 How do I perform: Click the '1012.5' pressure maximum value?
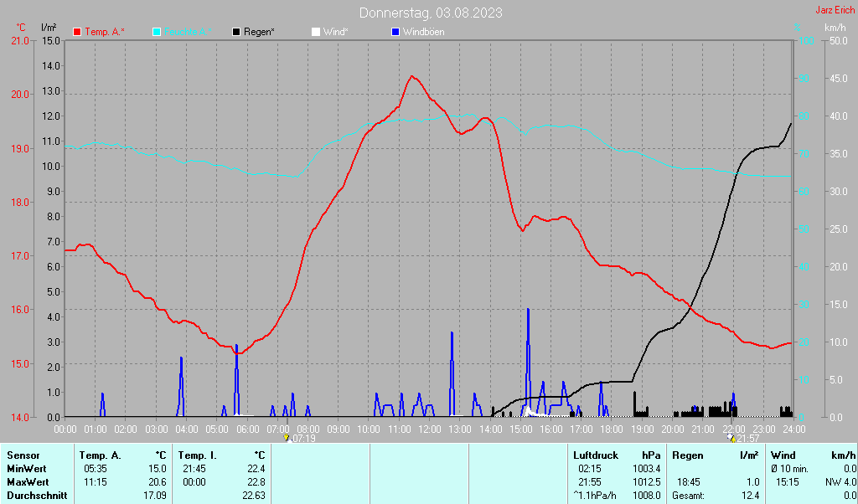tap(647, 483)
